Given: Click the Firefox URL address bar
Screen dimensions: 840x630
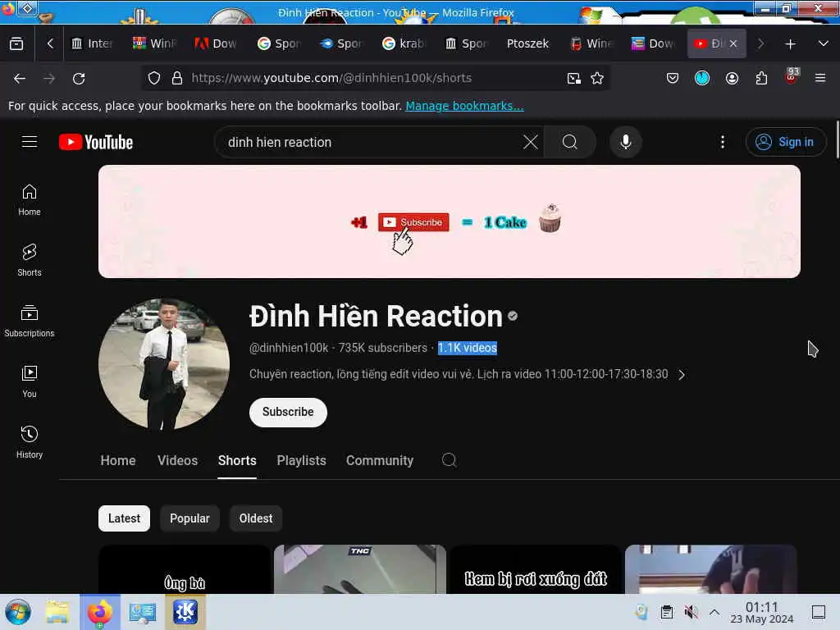Looking at the screenshot, I should coord(375,79).
